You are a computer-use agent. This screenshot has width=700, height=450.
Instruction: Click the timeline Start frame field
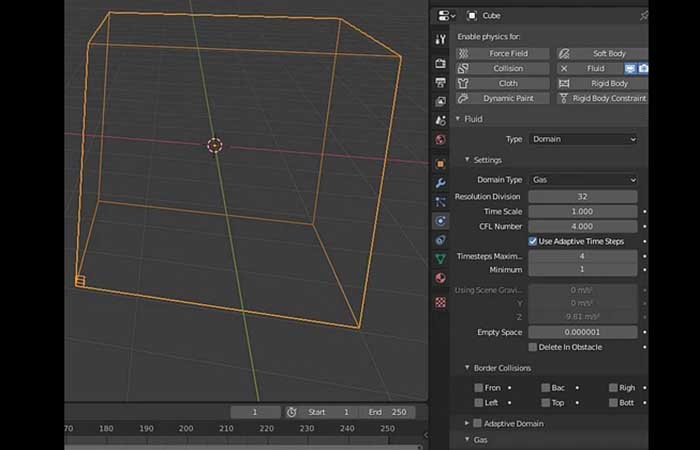coord(328,412)
